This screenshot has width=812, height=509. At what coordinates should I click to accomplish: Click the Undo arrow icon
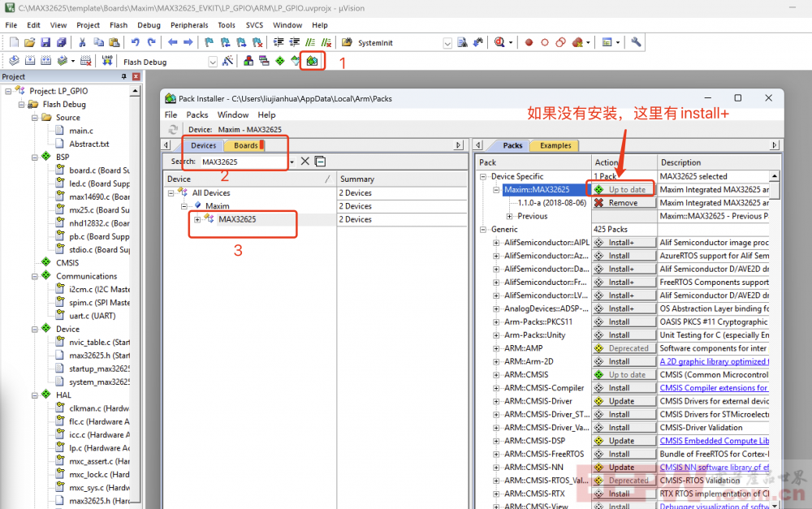(135, 42)
